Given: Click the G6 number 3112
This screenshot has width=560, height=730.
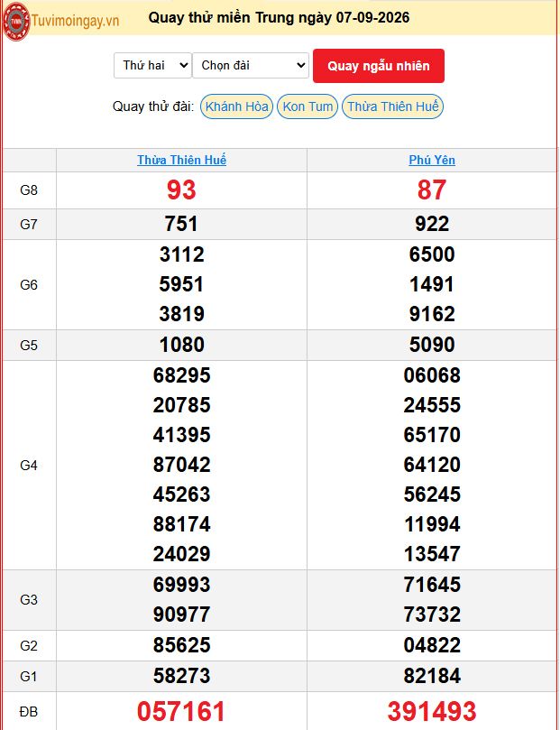Looking at the screenshot, I should pos(182,254).
